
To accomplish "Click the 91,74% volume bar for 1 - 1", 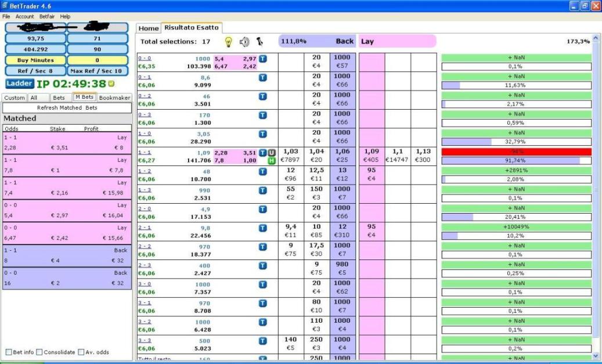I will [x=516, y=161].
